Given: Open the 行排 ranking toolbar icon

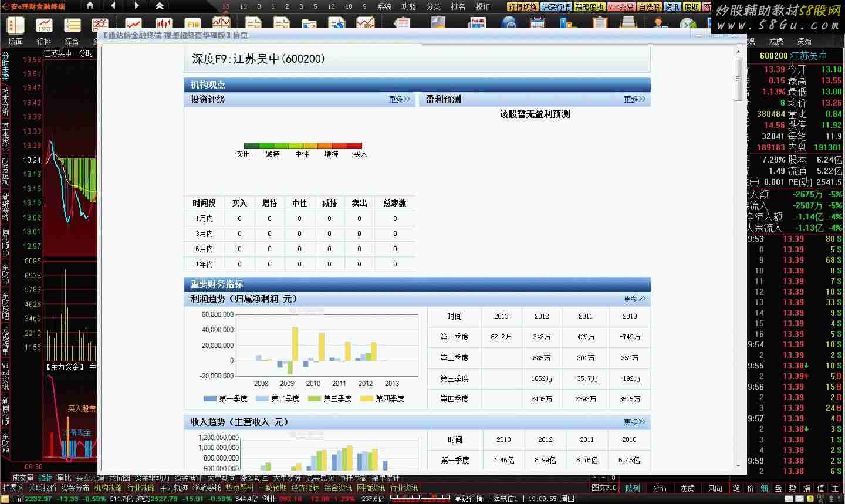Looking at the screenshot, I should [44, 31].
